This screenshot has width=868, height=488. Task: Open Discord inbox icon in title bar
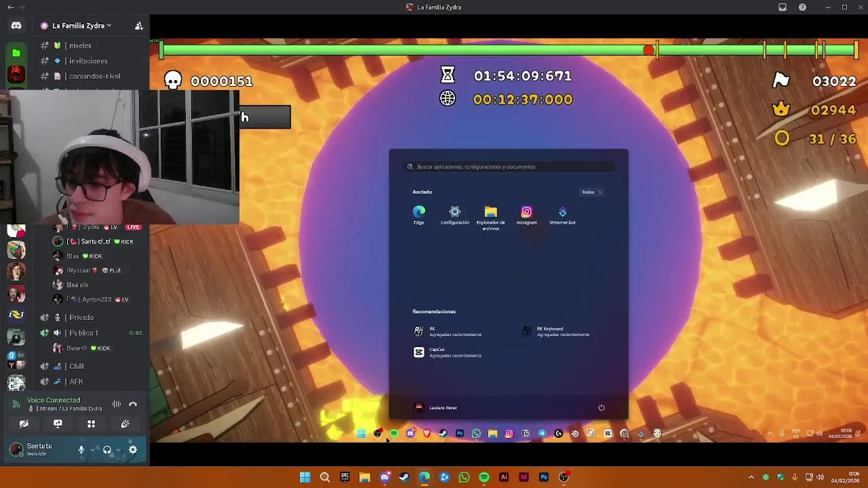click(x=783, y=7)
